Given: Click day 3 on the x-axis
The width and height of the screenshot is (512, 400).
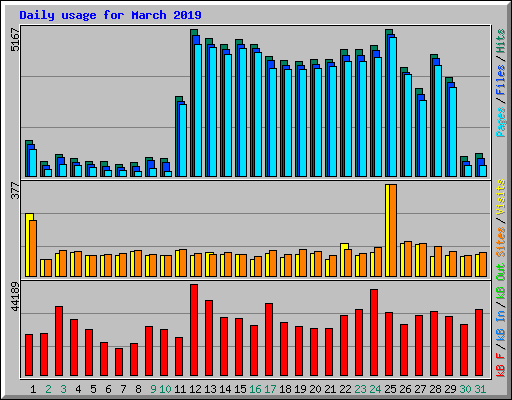Looking at the screenshot, I should (63, 389).
